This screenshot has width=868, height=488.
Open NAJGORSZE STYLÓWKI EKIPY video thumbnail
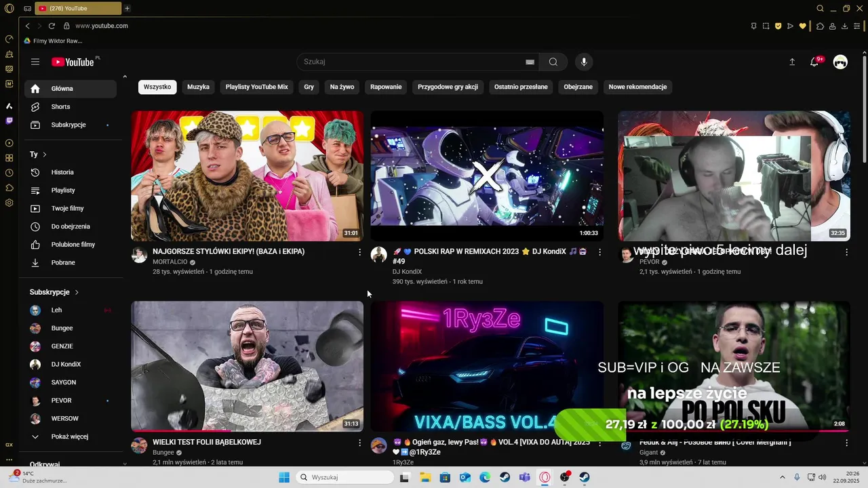pyautogui.click(x=247, y=176)
